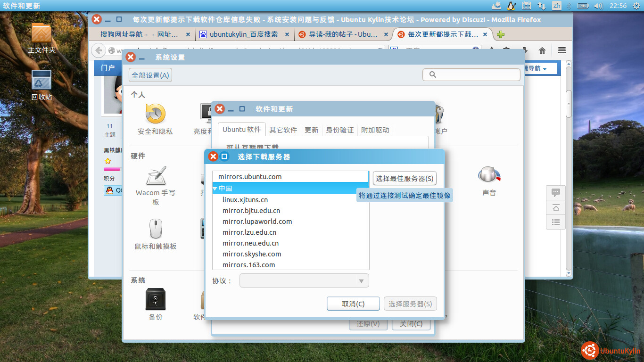644x362 pixels.
Task: Open a new Firefox tab with the plus icon
Action: click(501, 34)
